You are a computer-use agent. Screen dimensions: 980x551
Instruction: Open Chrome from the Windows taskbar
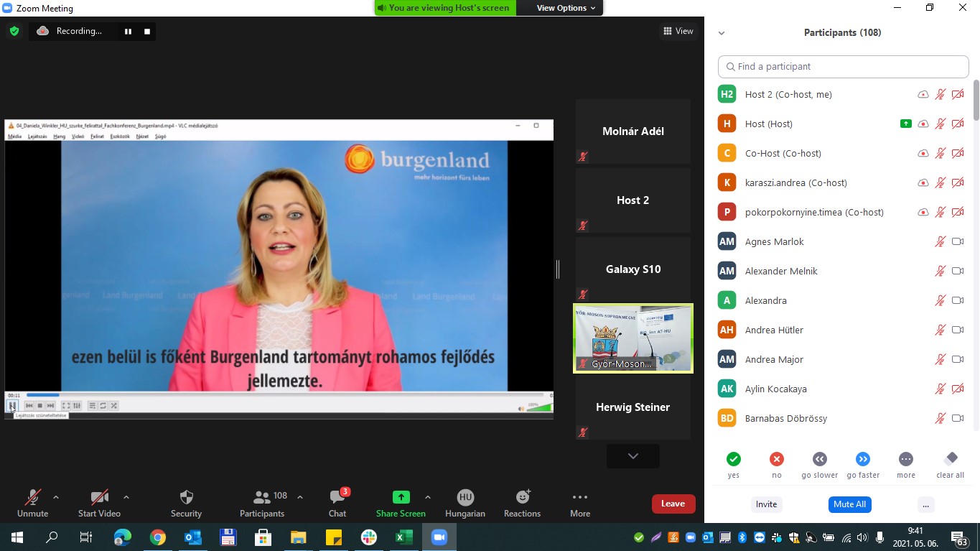pos(158,537)
